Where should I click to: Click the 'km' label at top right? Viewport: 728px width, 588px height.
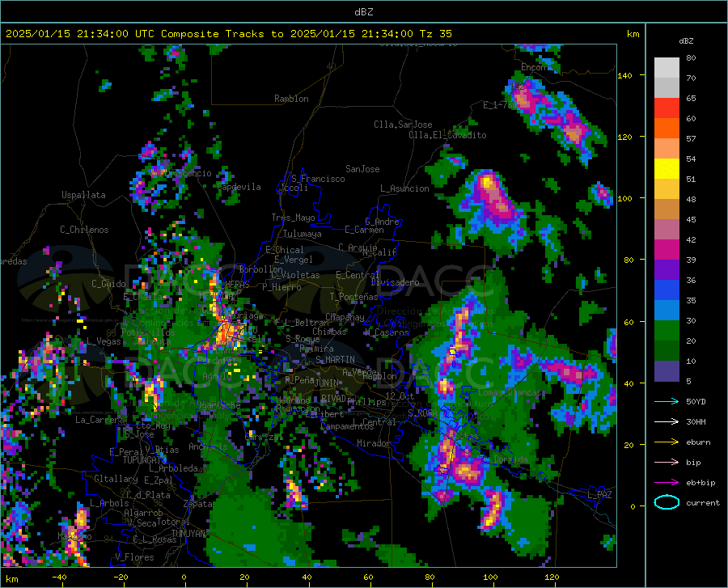click(x=633, y=34)
